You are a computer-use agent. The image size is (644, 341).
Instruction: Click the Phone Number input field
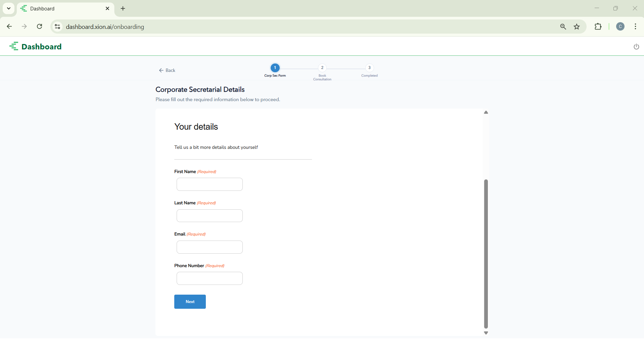pos(210,279)
